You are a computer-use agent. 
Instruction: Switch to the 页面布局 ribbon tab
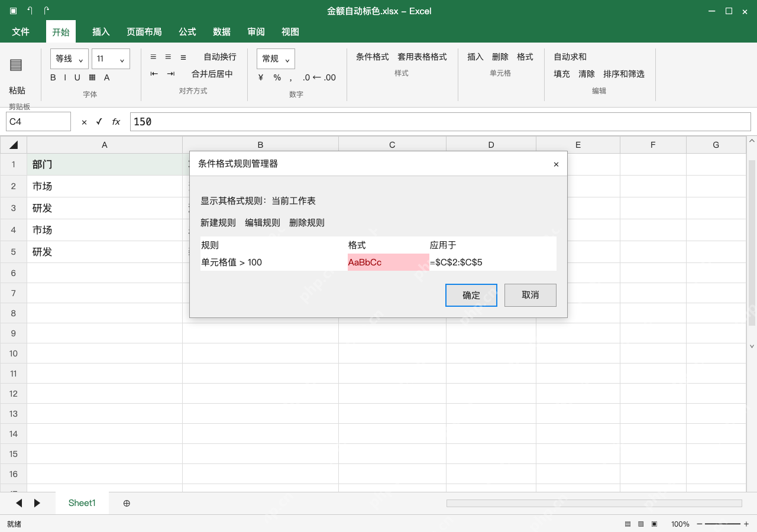[144, 32]
